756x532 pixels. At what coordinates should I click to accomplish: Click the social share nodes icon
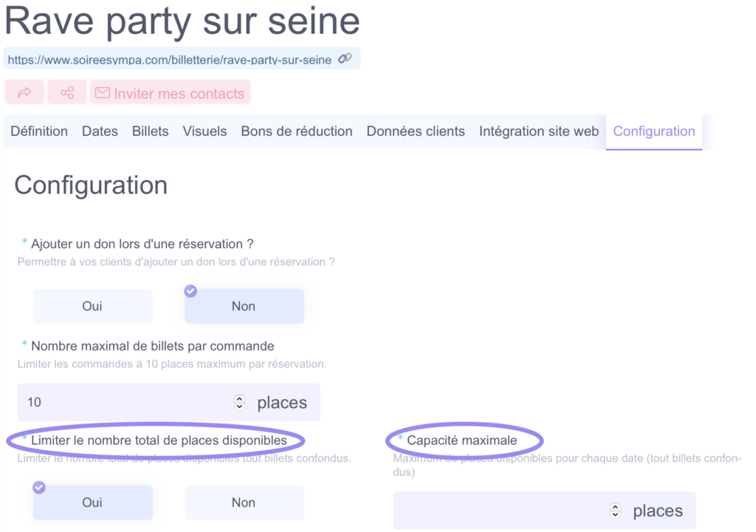pyautogui.click(x=67, y=93)
